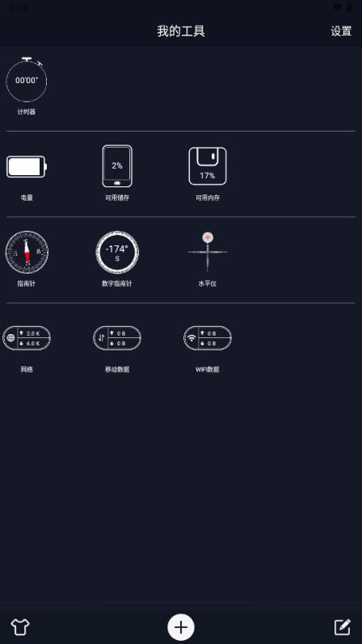Open settings (设置) in the header

(341, 31)
